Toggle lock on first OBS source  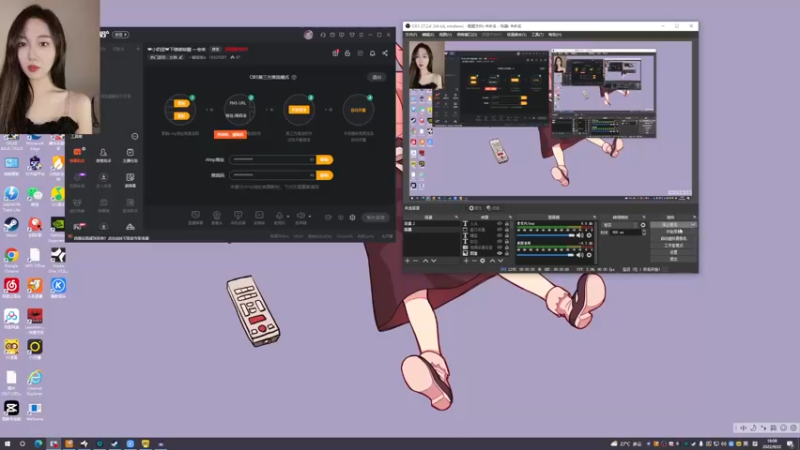(x=507, y=223)
